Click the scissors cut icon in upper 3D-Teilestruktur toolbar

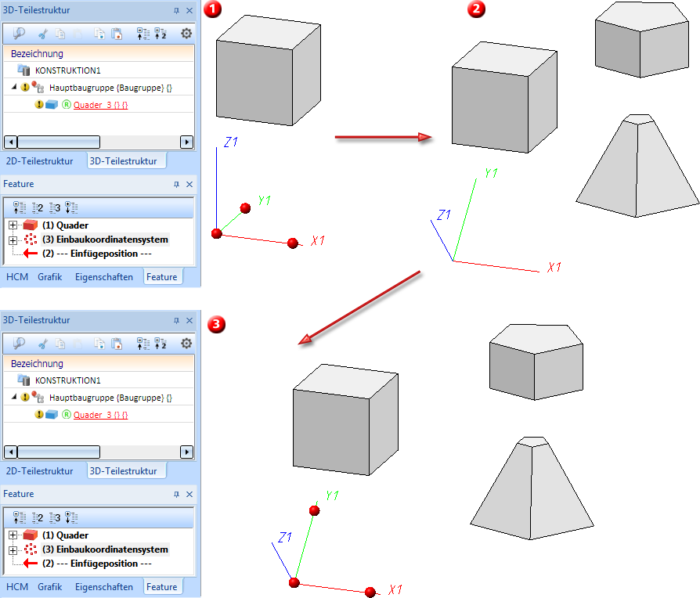(x=43, y=34)
